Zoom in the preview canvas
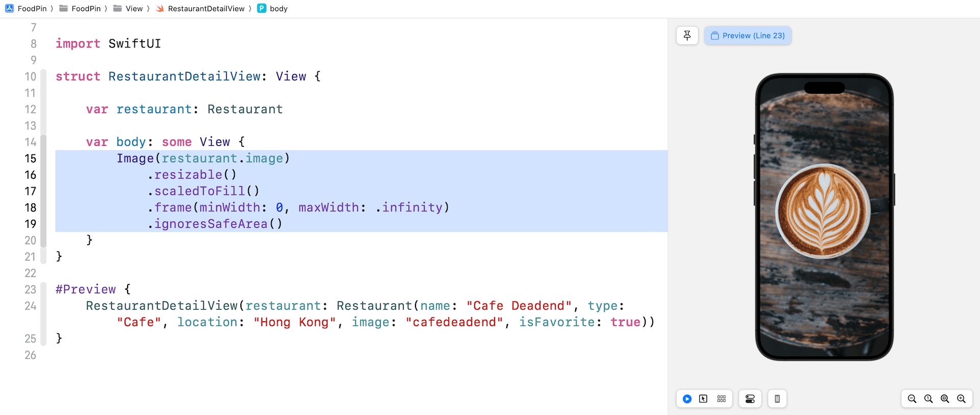The width and height of the screenshot is (980, 415). pos(961,399)
